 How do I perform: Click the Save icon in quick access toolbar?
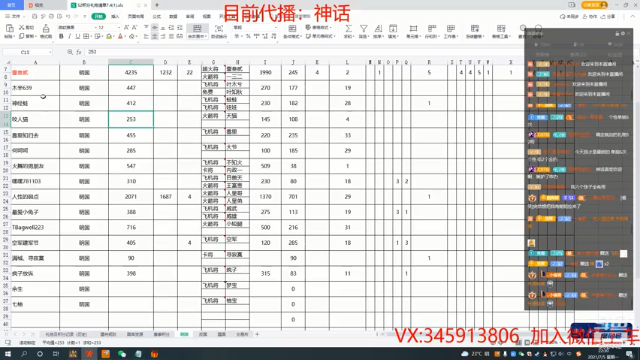click(x=34, y=16)
